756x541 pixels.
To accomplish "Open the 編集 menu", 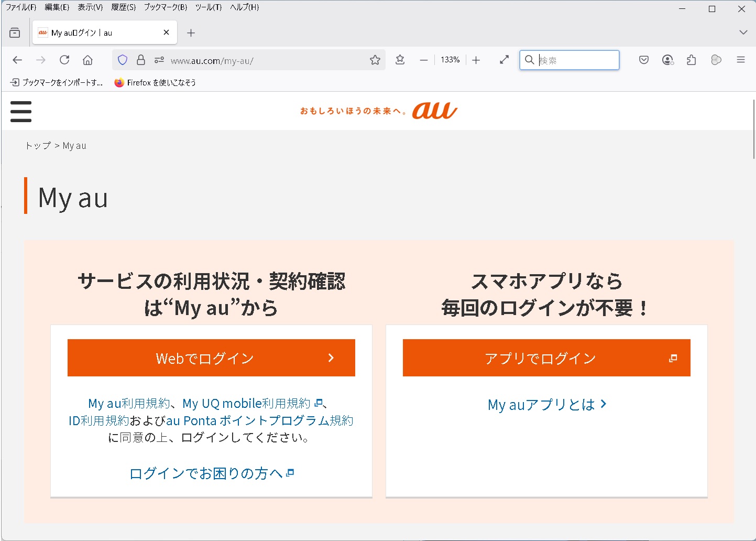I will point(57,7).
